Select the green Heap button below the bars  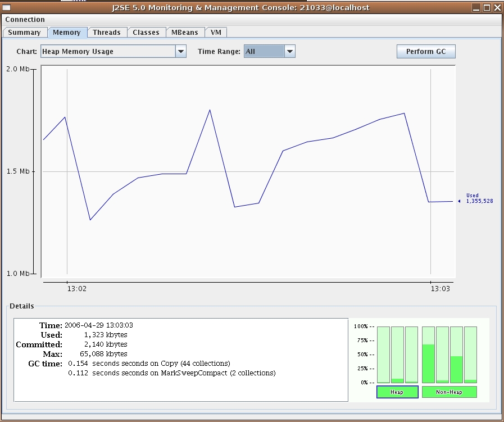pyautogui.click(x=397, y=392)
